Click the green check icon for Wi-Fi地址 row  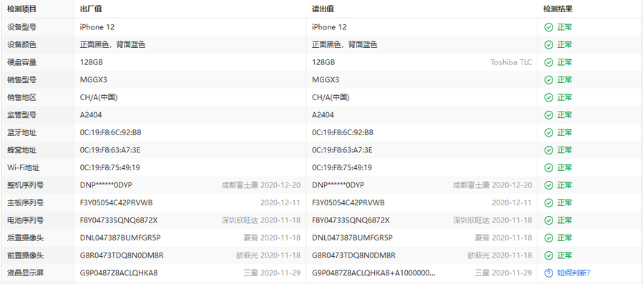tap(548, 167)
